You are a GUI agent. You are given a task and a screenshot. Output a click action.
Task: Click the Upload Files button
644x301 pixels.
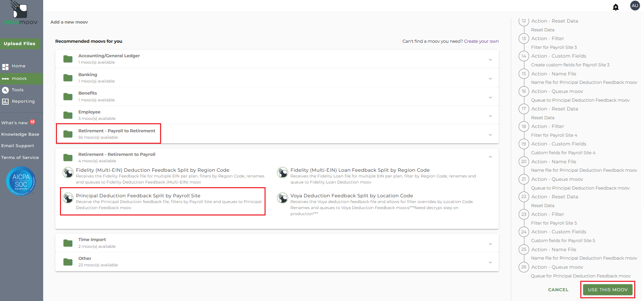click(x=20, y=44)
